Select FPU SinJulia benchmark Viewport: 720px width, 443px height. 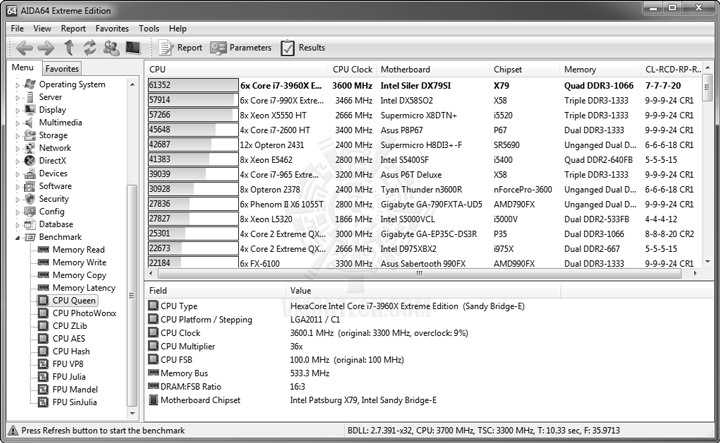[x=75, y=402]
